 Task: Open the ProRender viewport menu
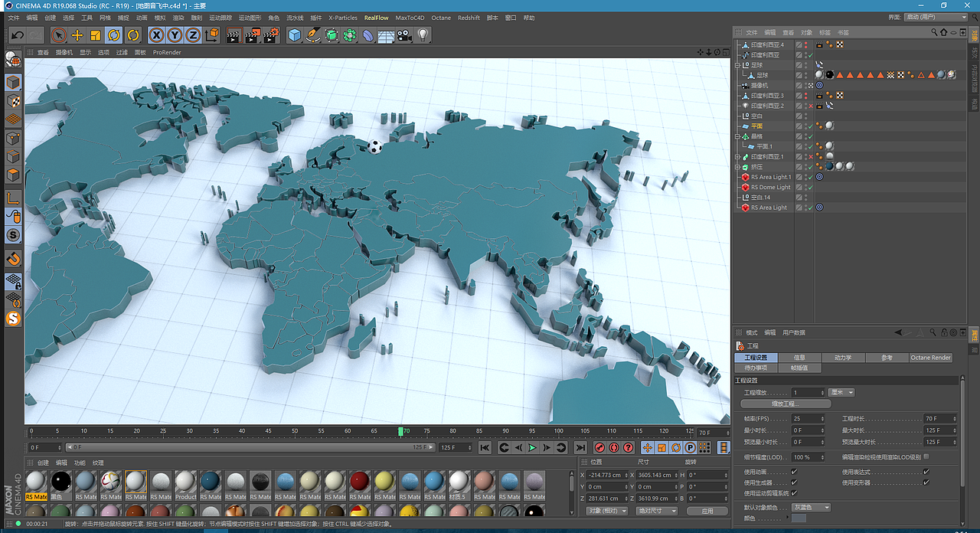(167, 52)
